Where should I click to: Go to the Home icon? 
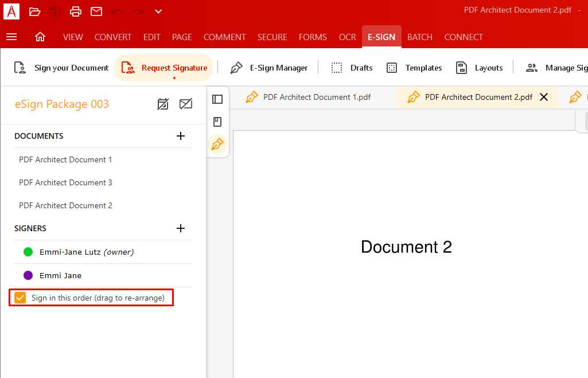(x=40, y=37)
